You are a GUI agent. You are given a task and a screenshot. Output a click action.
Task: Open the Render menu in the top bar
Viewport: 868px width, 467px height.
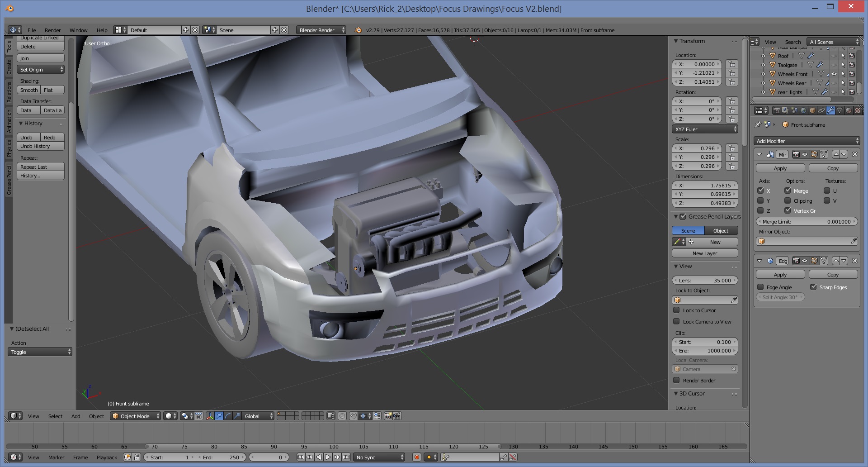[x=52, y=30]
